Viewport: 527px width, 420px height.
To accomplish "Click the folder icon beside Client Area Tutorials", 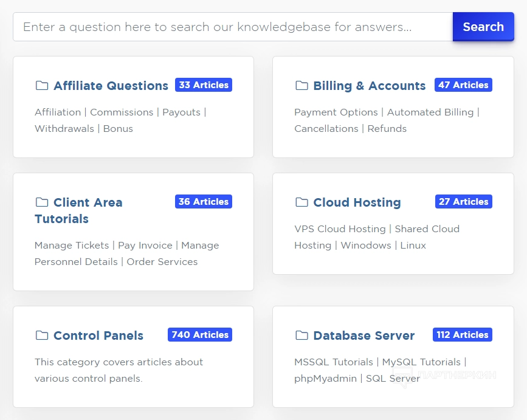I will (x=41, y=202).
